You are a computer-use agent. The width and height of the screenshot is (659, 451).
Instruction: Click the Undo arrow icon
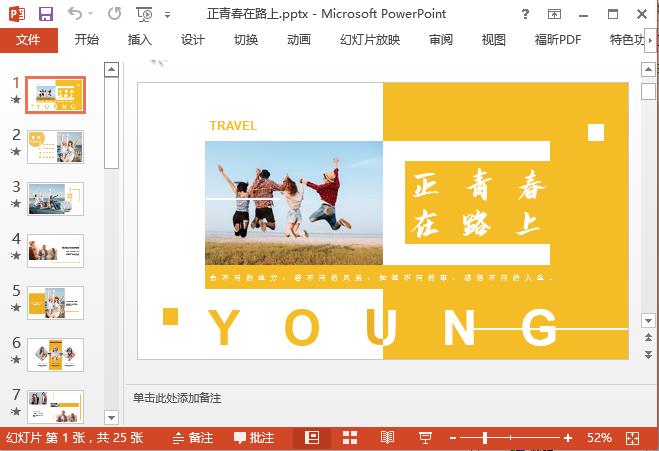click(76, 14)
